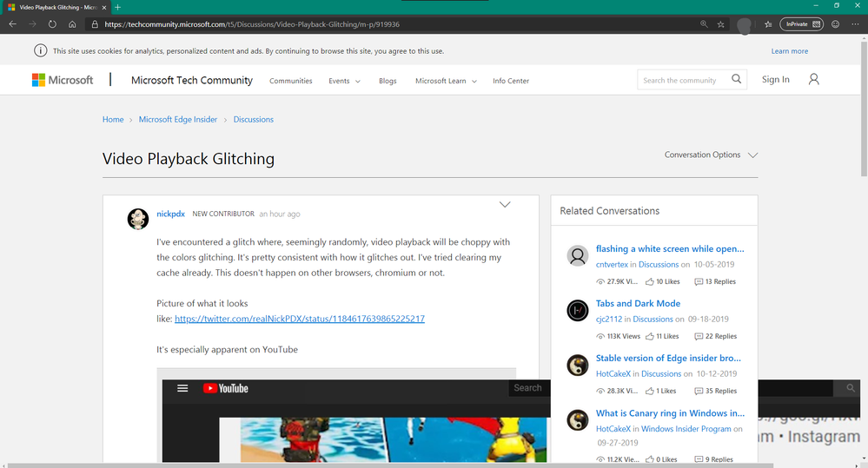Open user profile icon beside Sign In

[x=814, y=80]
